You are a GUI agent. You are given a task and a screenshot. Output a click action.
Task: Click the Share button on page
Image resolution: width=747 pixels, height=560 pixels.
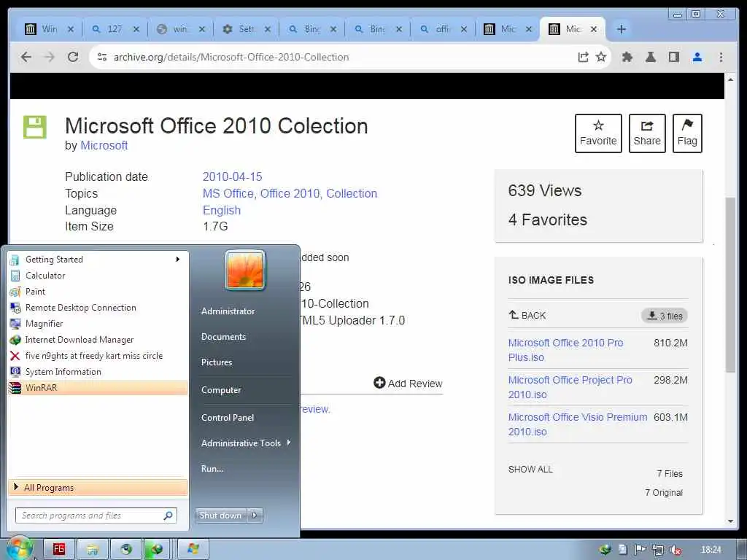[x=647, y=133]
